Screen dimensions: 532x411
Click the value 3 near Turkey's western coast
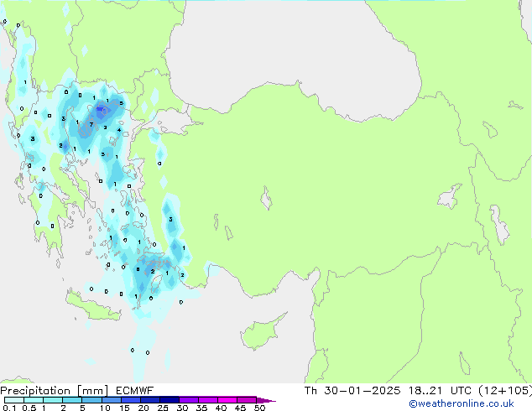(170, 220)
